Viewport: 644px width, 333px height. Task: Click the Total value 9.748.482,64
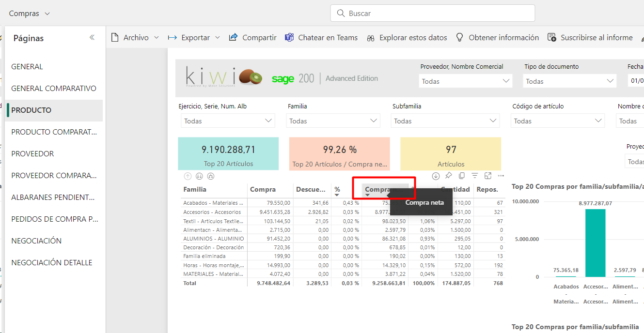274,283
